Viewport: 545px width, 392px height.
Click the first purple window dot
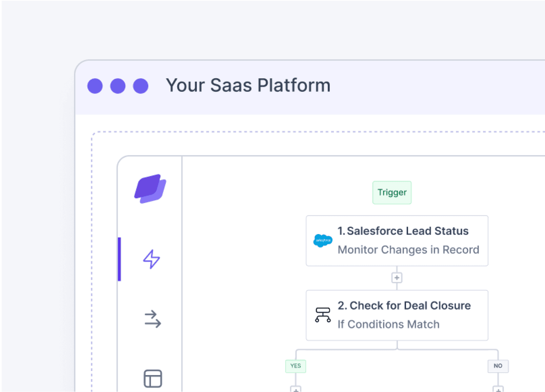[95, 86]
